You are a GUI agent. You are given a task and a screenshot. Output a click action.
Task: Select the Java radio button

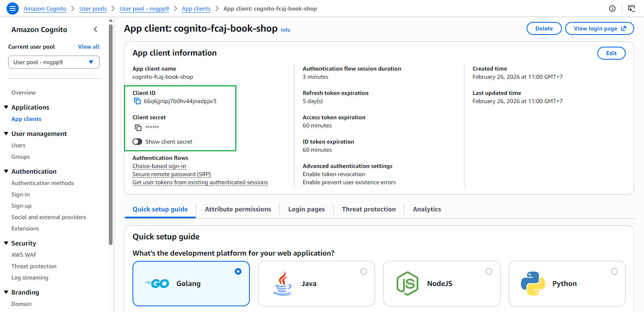pyautogui.click(x=364, y=271)
